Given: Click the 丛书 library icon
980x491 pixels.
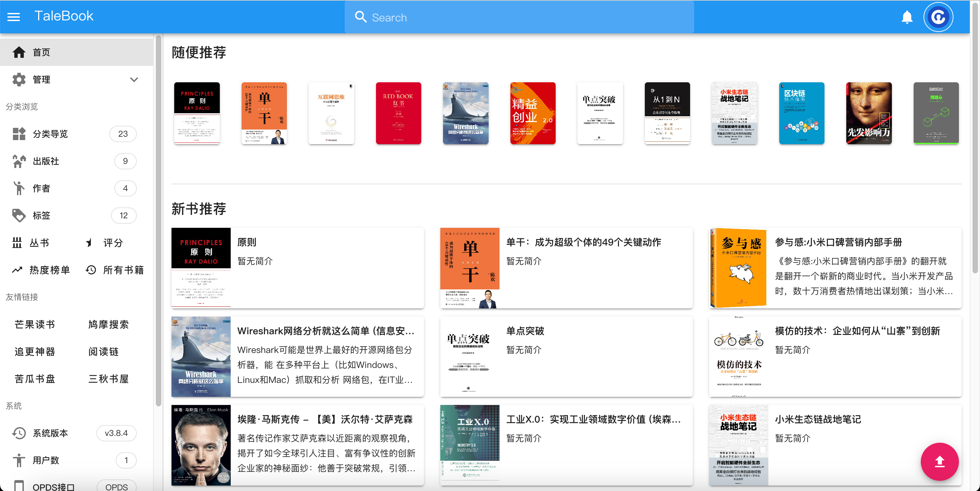Looking at the screenshot, I should [17, 243].
